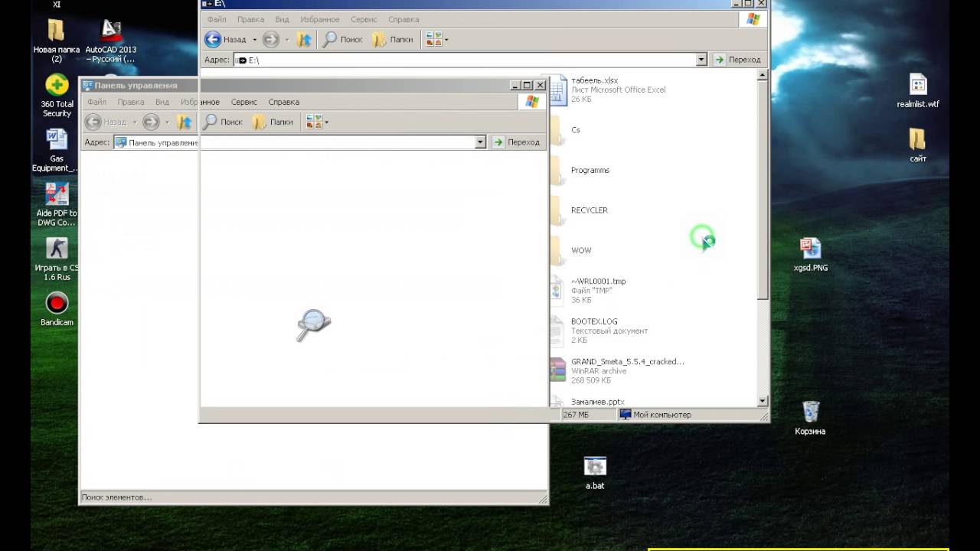Click Назад in Панель управления window
The width and height of the screenshot is (980, 551).
106,122
